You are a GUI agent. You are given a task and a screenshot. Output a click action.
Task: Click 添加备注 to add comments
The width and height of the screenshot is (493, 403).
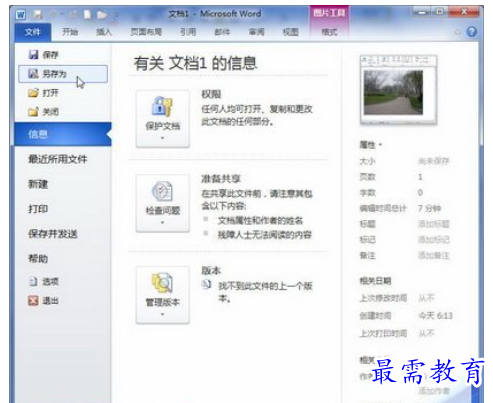point(433,256)
